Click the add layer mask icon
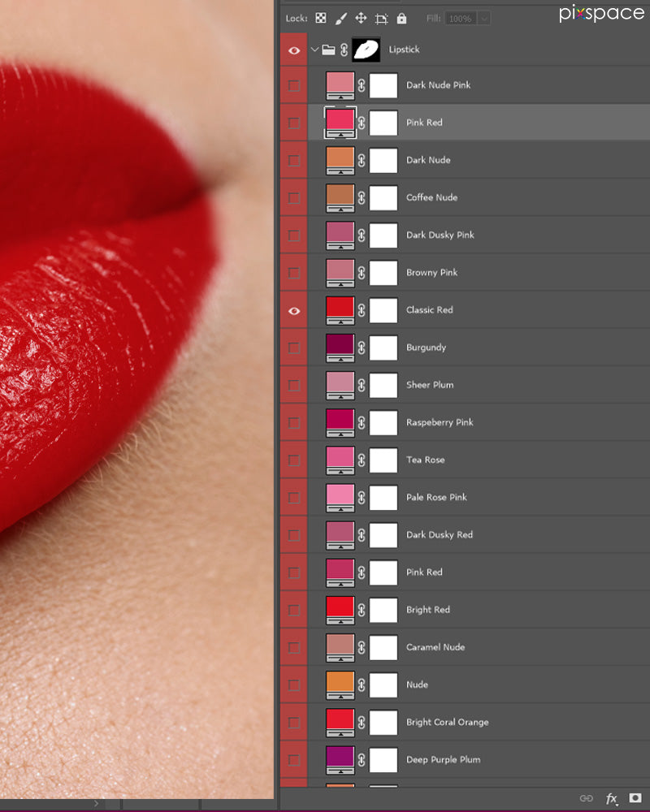The image size is (650, 812). tap(635, 798)
